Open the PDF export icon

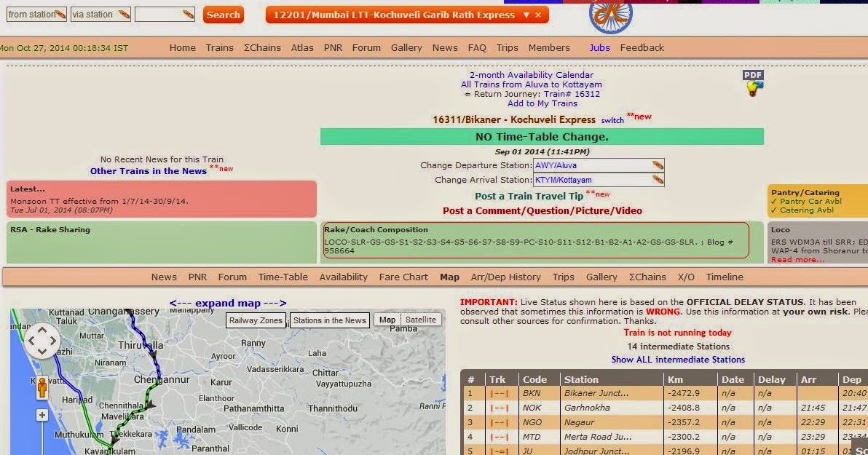click(x=753, y=75)
